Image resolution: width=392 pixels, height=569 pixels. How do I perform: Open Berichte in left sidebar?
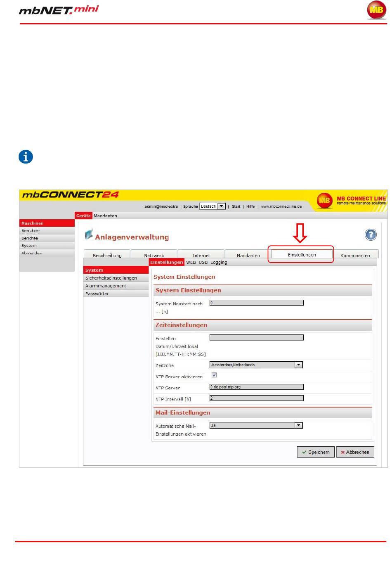(x=47, y=238)
